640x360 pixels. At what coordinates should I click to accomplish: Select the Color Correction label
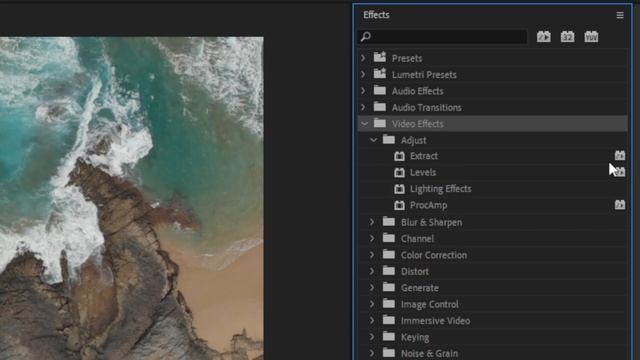click(434, 255)
